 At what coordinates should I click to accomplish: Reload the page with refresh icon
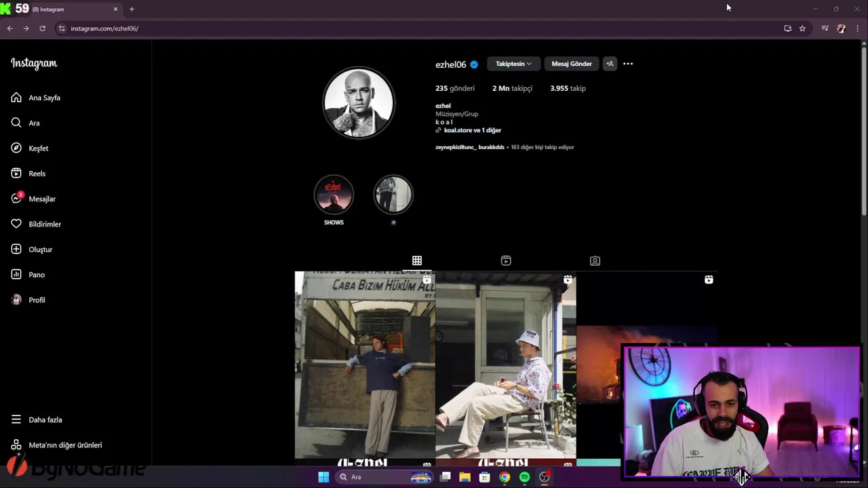click(42, 28)
